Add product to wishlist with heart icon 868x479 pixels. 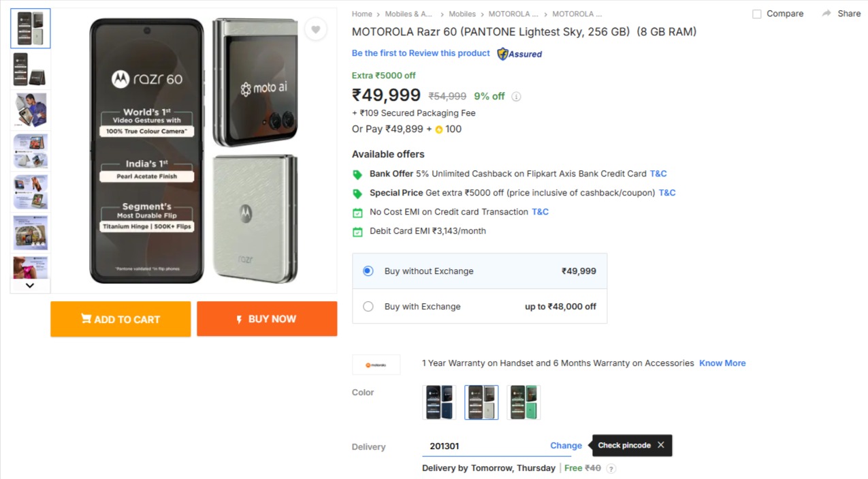315,29
